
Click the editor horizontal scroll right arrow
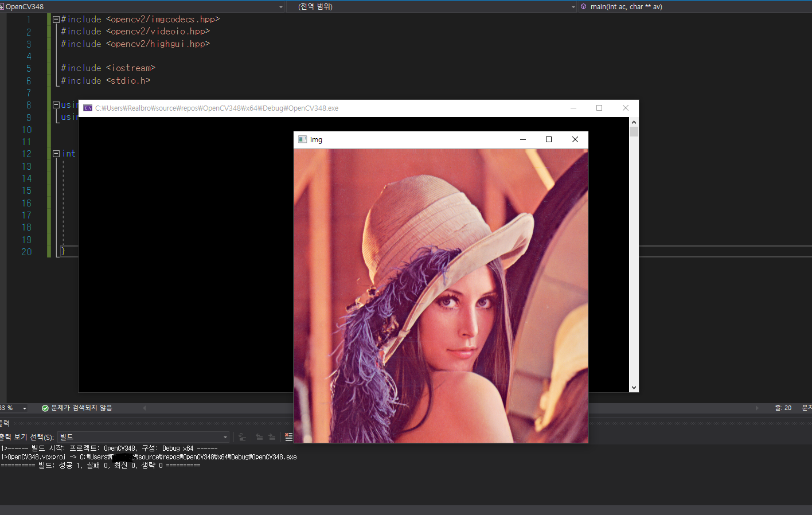757,408
